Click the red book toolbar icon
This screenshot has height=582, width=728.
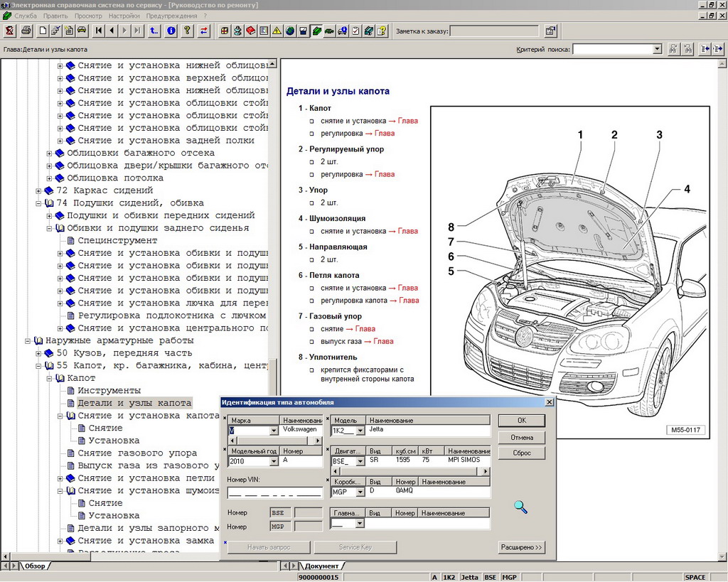click(x=251, y=31)
